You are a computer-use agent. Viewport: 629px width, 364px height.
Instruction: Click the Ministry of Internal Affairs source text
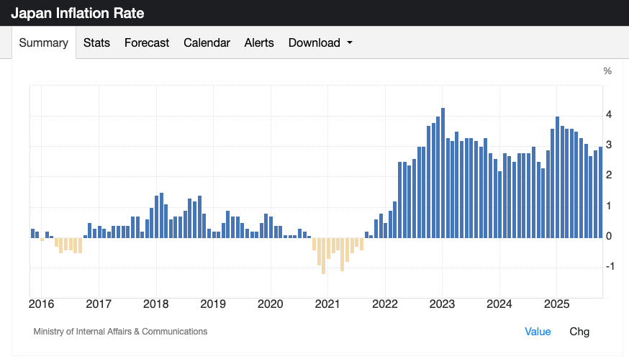tap(120, 332)
